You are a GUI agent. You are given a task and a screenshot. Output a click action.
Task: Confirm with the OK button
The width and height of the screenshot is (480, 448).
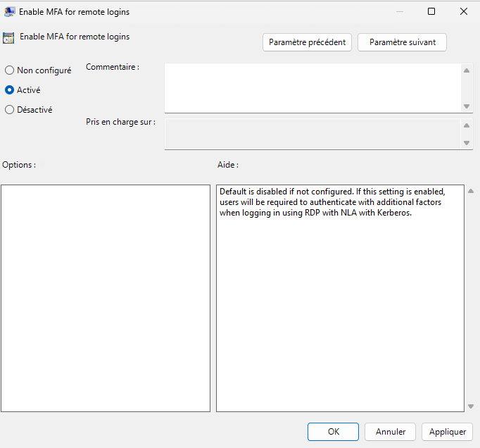pyautogui.click(x=333, y=432)
